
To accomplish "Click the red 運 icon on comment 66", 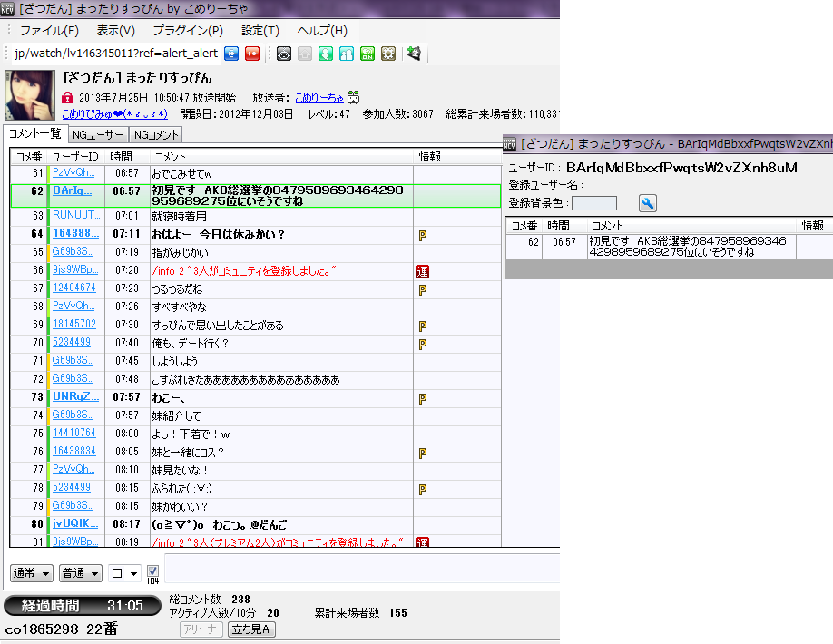I will pyautogui.click(x=422, y=271).
